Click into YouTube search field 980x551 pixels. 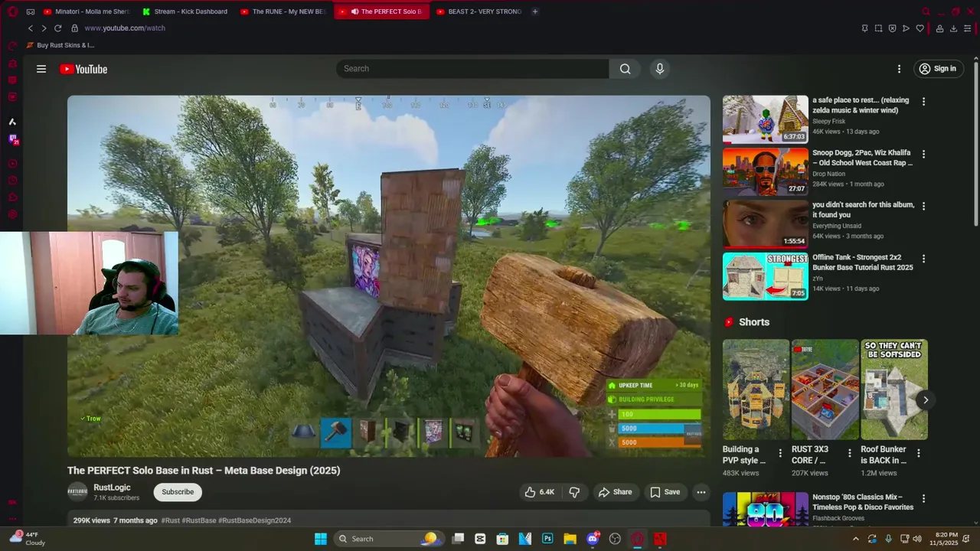point(472,69)
